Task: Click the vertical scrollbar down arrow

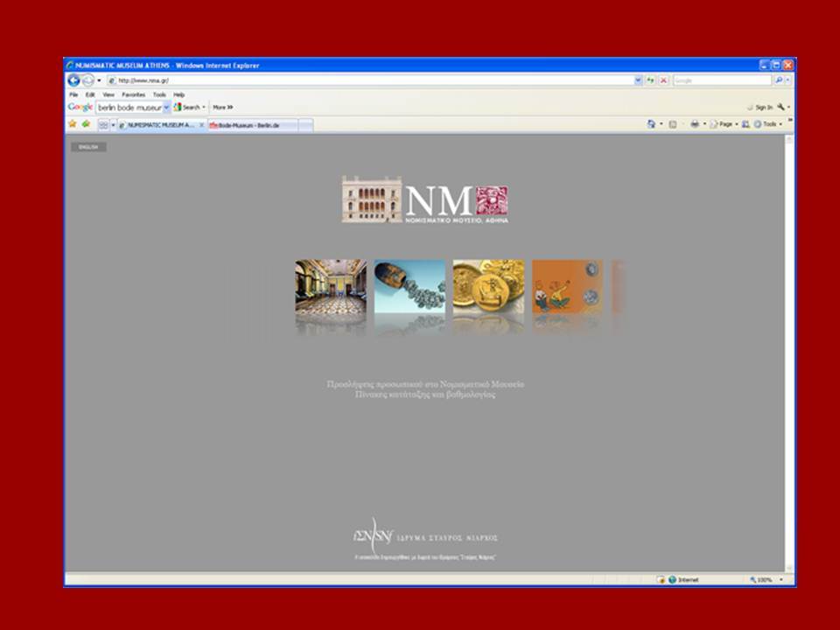Action: coord(789,567)
